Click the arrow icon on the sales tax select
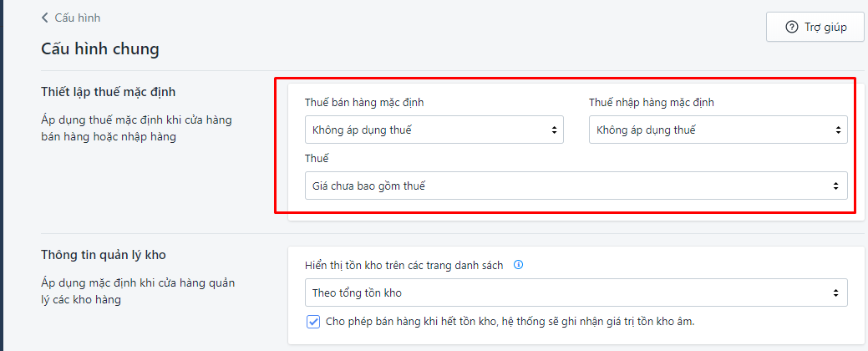Screen dimensions: 868x351 pyautogui.click(x=553, y=130)
